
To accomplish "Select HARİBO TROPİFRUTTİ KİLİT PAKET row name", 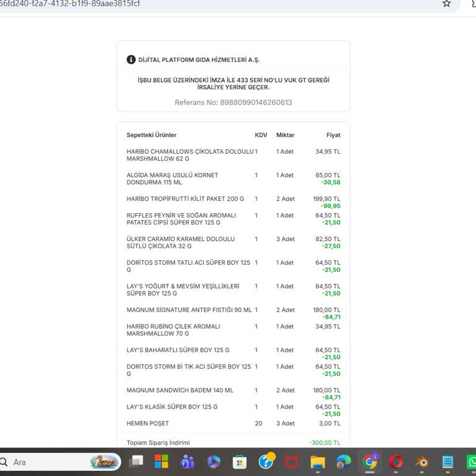I will 185,198.
